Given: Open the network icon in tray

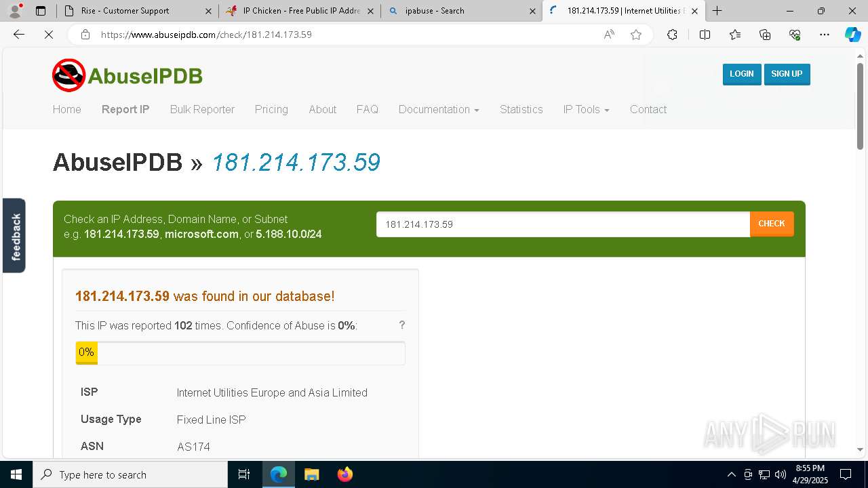Looking at the screenshot, I should [x=764, y=474].
